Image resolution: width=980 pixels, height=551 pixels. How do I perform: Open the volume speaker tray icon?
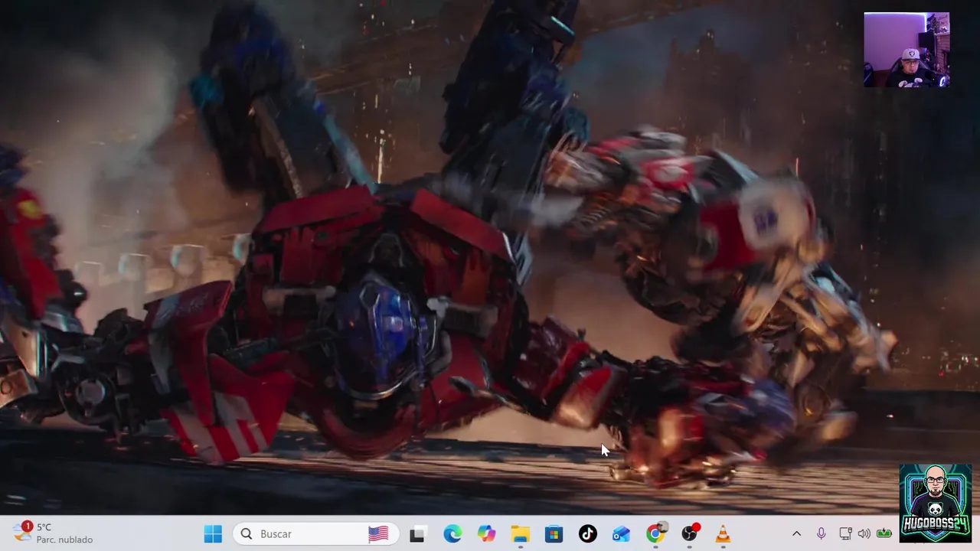point(864,533)
